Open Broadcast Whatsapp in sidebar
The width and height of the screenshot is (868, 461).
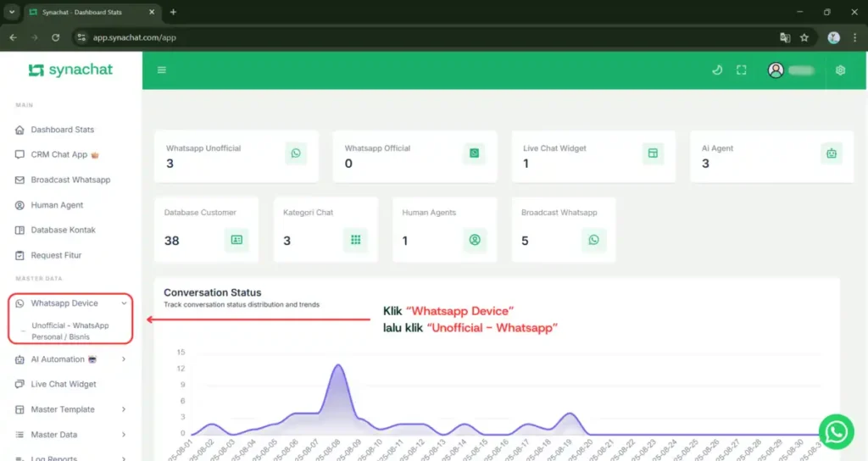pos(71,180)
